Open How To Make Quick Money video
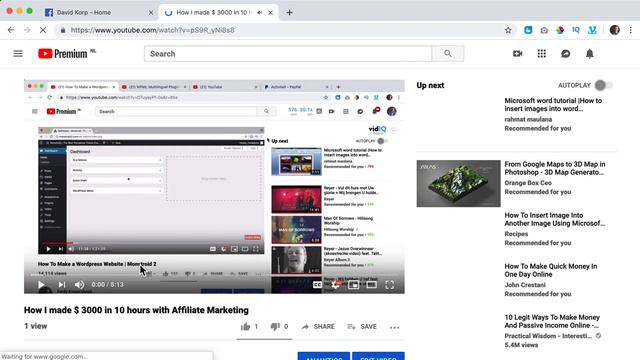640x360 pixels. tap(551, 270)
